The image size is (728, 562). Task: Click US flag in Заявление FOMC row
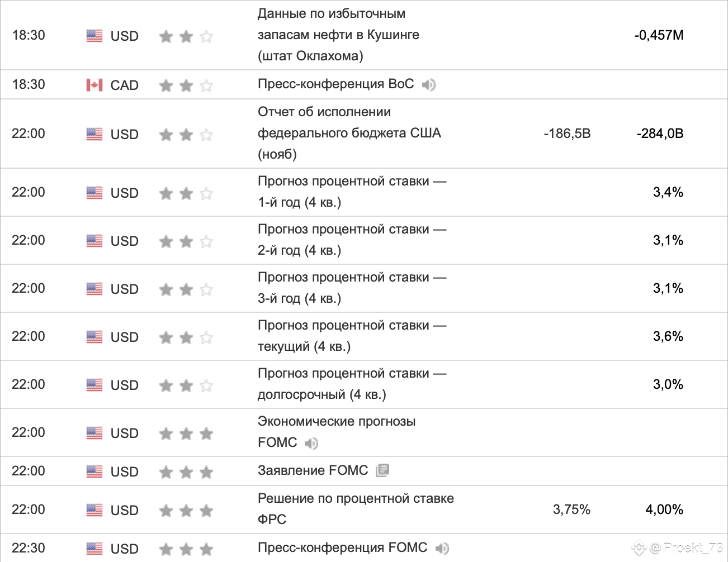[94, 471]
